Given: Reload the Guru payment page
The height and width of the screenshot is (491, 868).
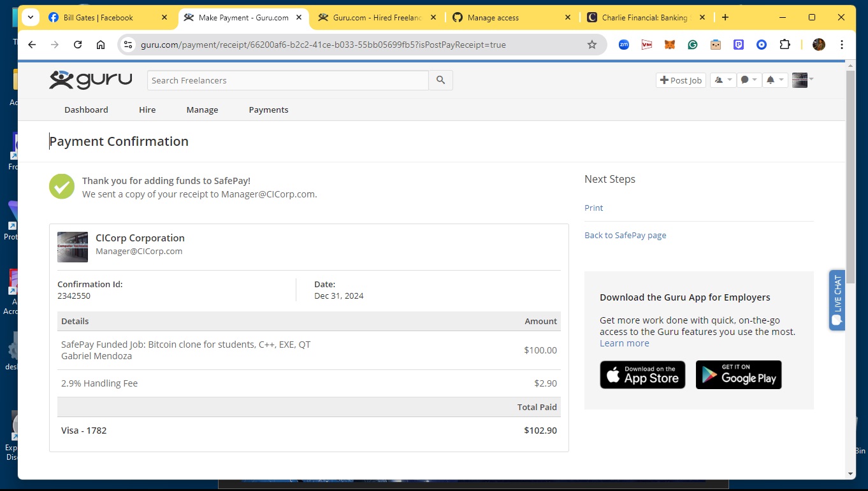Looking at the screenshot, I should point(78,45).
